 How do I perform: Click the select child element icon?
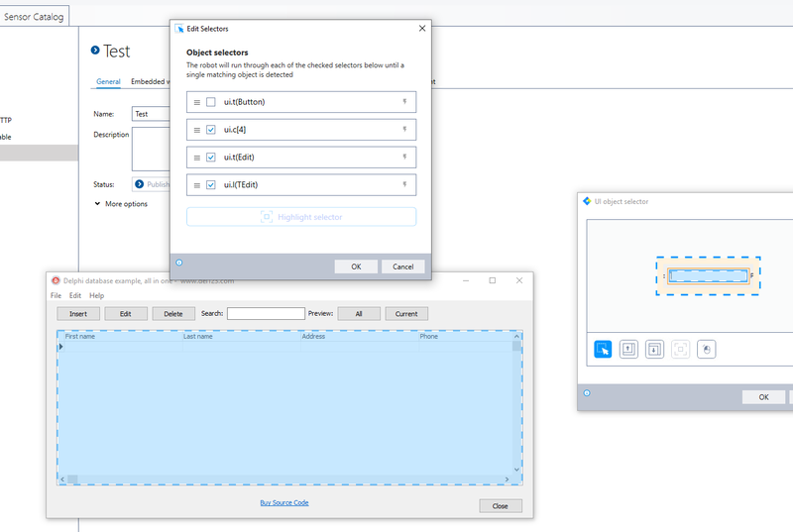654,349
